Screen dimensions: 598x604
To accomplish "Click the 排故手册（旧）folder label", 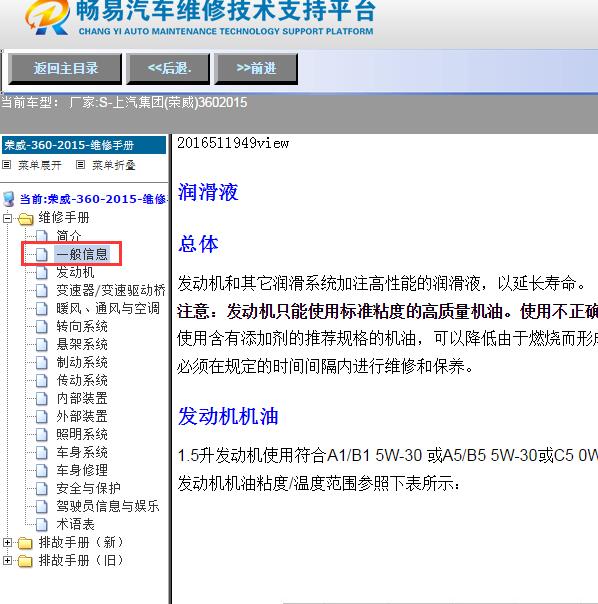I will click(x=81, y=560).
